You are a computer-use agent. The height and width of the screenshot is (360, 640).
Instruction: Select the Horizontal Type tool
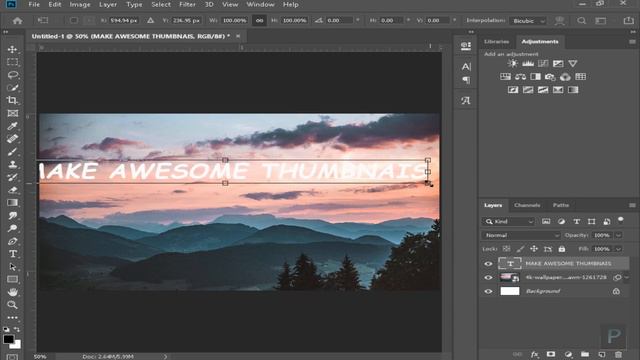(x=12, y=254)
